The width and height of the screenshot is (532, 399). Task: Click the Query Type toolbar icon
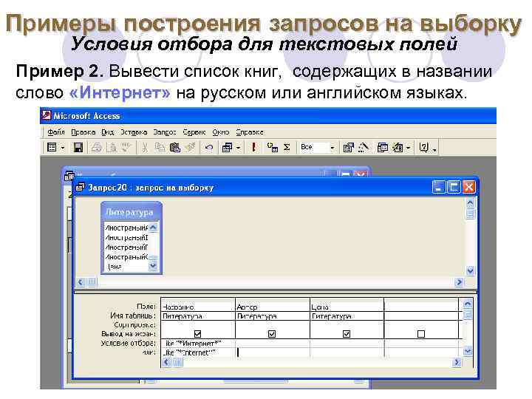point(227,148)
